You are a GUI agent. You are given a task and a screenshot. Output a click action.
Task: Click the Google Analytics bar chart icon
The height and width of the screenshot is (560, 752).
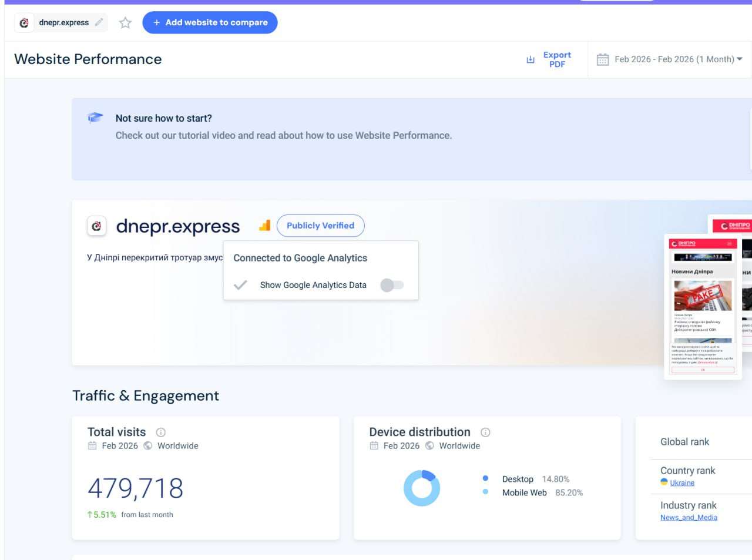pyautogui.click(x=264, y=226)
